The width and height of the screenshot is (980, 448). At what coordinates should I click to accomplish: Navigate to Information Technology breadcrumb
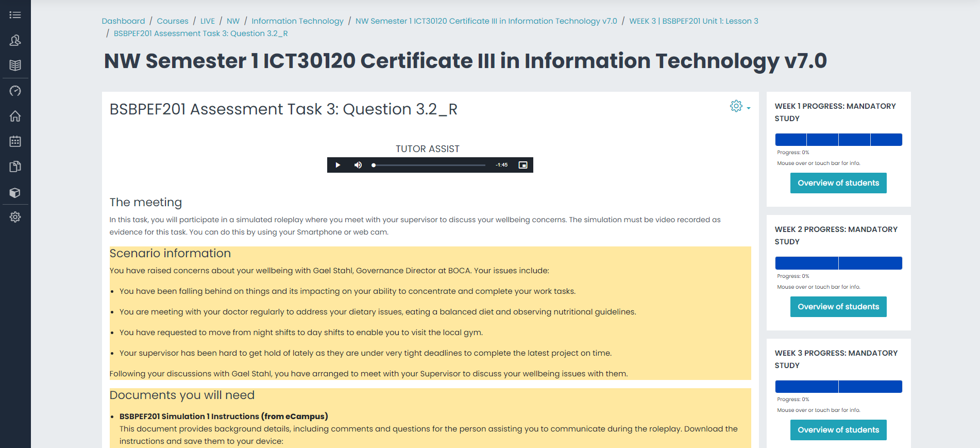pyautogui.click(x=297, y=21)
